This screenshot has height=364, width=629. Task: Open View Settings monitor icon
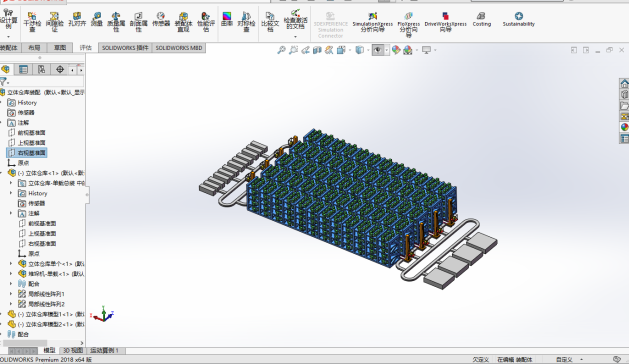click(x=426, y=50)
